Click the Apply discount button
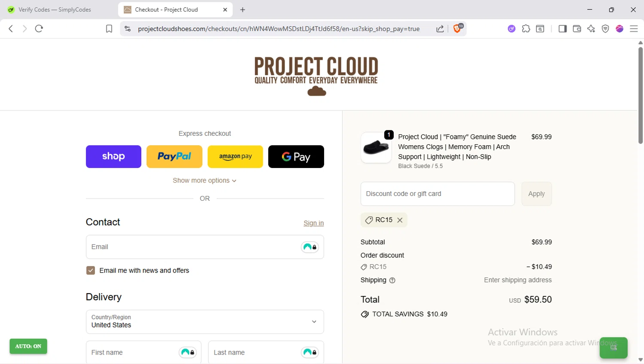Screen dimensions: 644x364 [x=537, y=194]
